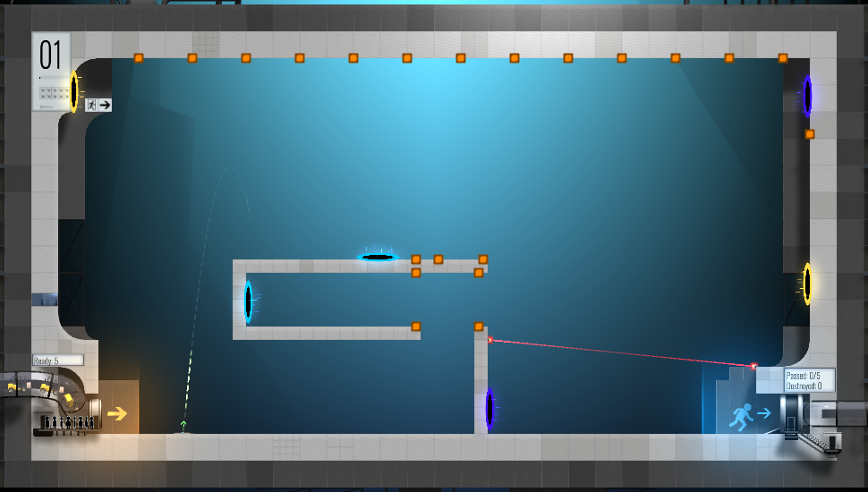Viewport: 868px width, 492px height.
Task: Click the yellow portal beside the 01 panel
Action: click(74, 92)
